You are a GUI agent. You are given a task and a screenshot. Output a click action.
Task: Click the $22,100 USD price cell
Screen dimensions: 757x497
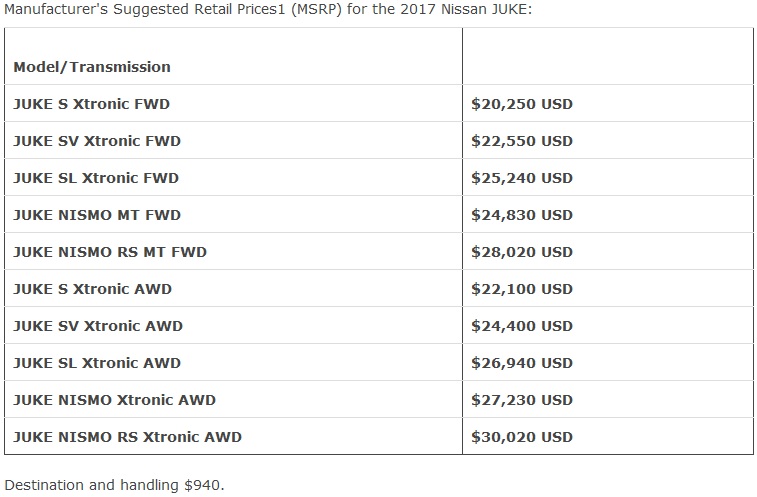[x=522, y=289]
